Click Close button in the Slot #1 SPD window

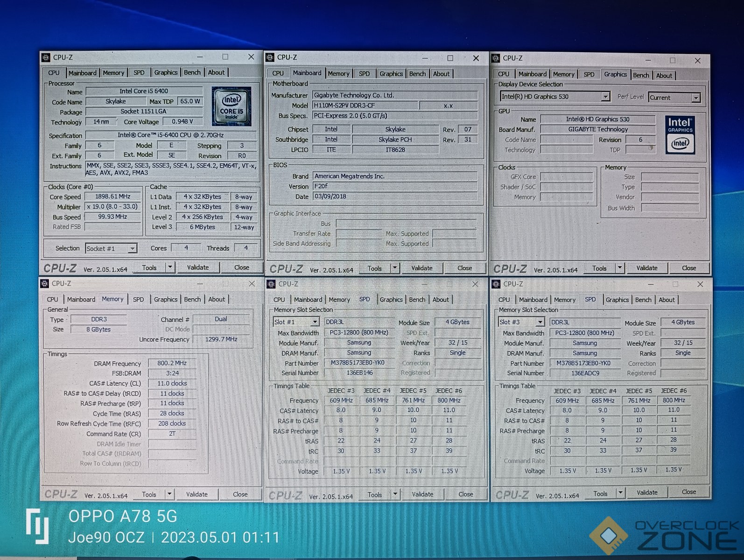coord(465,494)
